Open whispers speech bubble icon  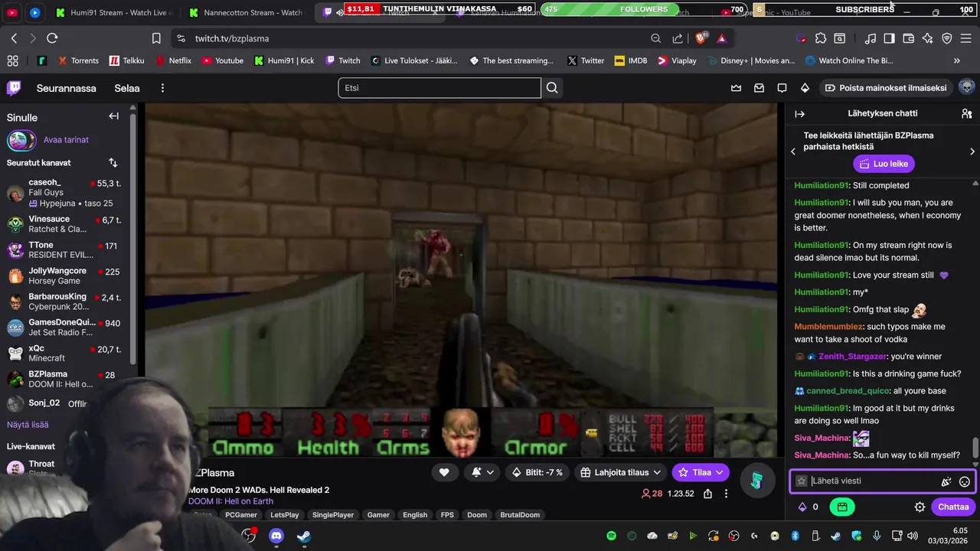point(782,88)
